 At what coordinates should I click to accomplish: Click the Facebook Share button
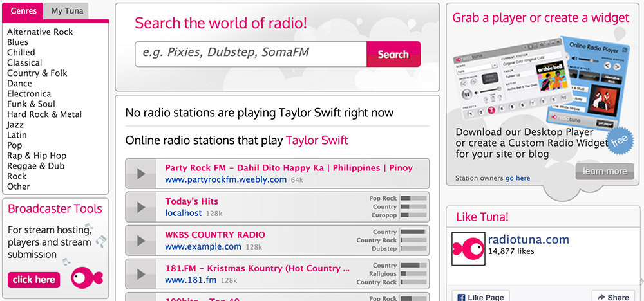[x=614, y=297]
